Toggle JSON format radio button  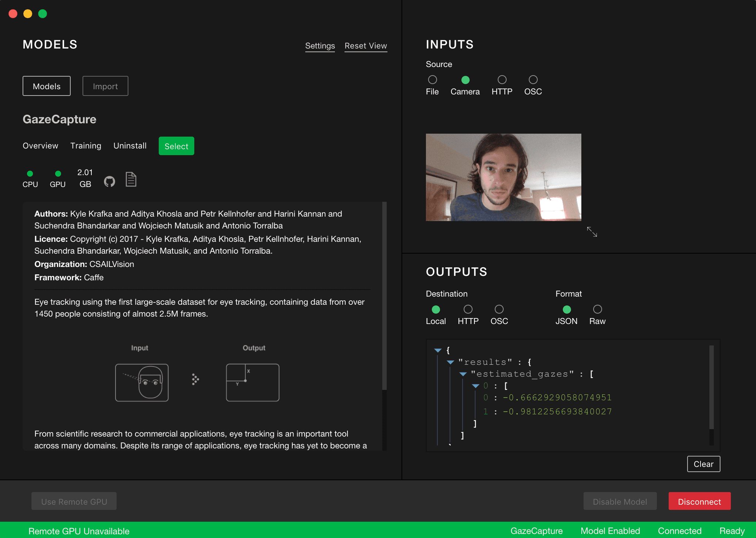(x=564, y=308)
